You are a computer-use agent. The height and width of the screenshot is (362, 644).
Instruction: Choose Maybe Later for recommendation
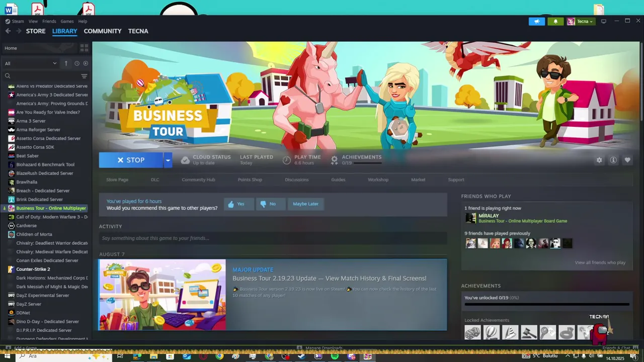(x=305, y=204)
